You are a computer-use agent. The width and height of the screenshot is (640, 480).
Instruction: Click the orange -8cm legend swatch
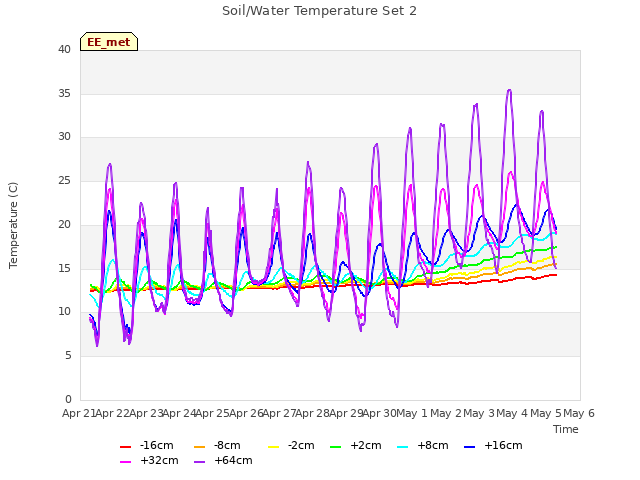(199, 447)
